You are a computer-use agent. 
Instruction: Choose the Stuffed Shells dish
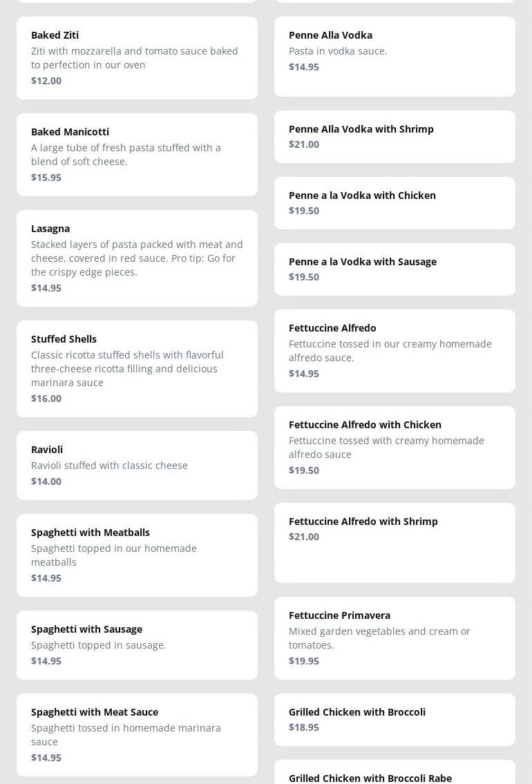click(x=137, y=368)
